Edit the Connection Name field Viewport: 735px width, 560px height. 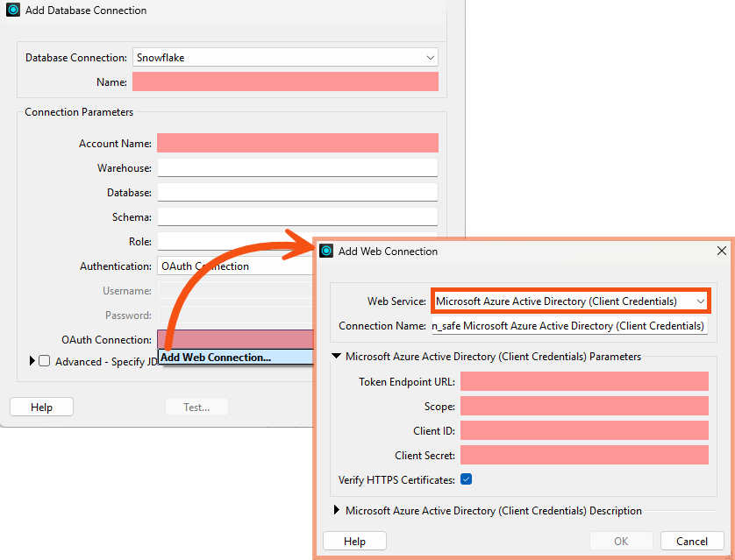(570, 325)
